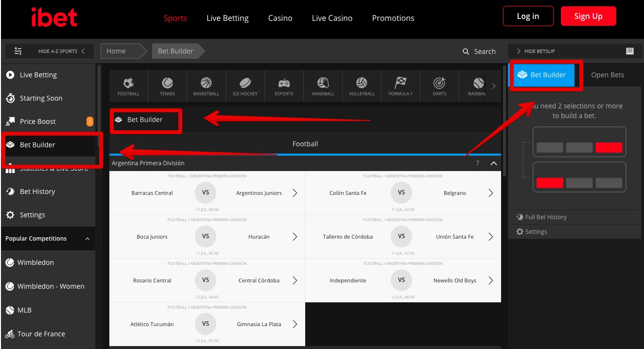Click the search magnifier icon
Viewport: 644px width, 349px height.
(466, 52)
